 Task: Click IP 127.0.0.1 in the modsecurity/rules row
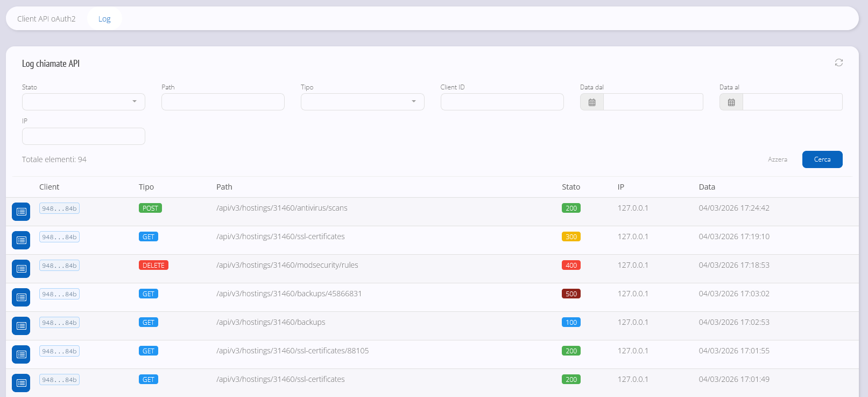(x=633, y=265)
